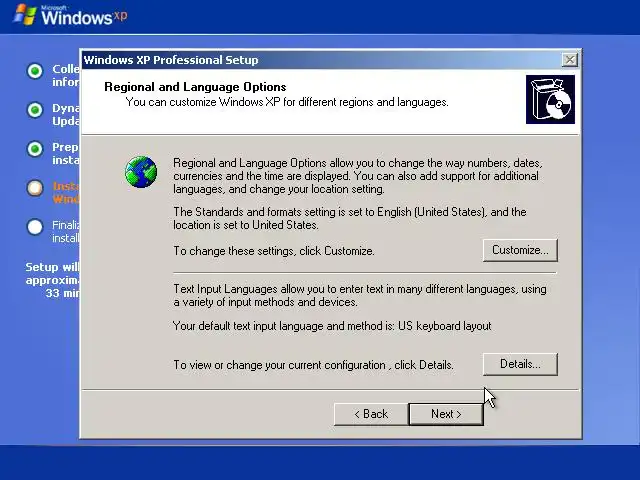Continue setup with the Next button
Screen dimensions: 640x480
tap(446, 414)
